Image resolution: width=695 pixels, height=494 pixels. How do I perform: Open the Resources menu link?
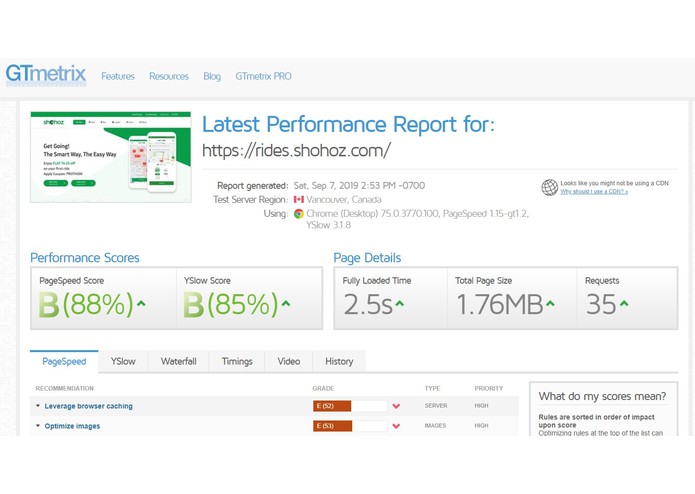[169, 76]
